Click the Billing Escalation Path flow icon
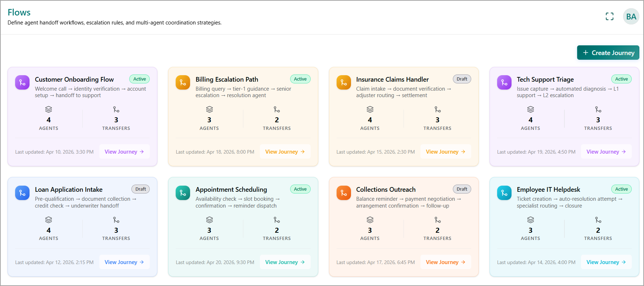644x286 pixels. click(x=183, y=82)
